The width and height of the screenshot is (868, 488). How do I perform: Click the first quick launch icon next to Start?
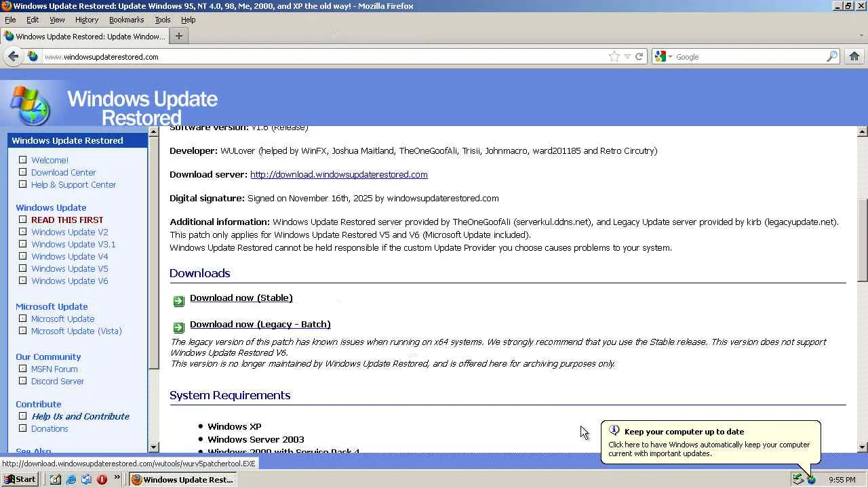[x=56, y=479]
